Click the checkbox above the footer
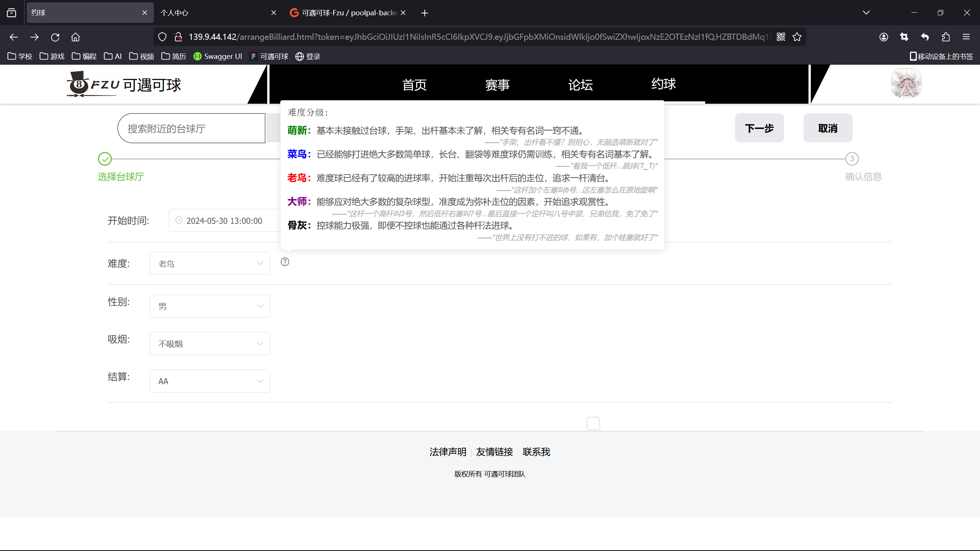Image resolution: width=980 pixels, height=551 pixels. (x=593, y=424)
